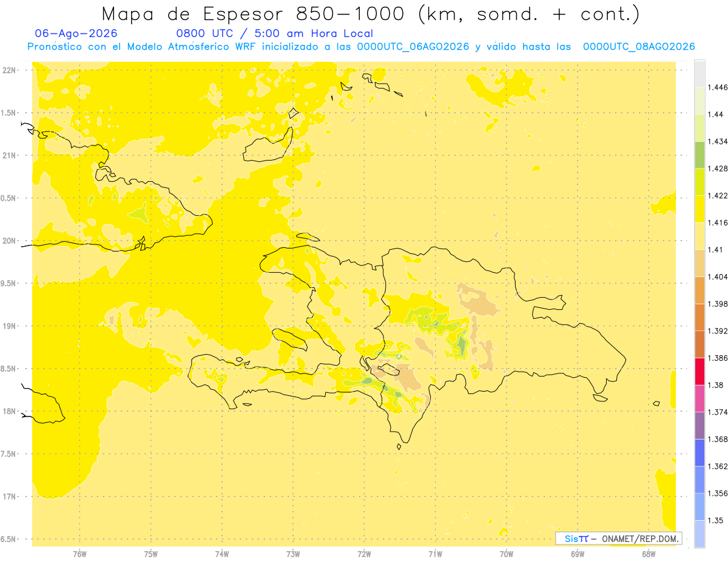
Task: Click the 'ONAMET/REP.DOM.' credit label
Action: pyautogui.click(x=641, y=538)
